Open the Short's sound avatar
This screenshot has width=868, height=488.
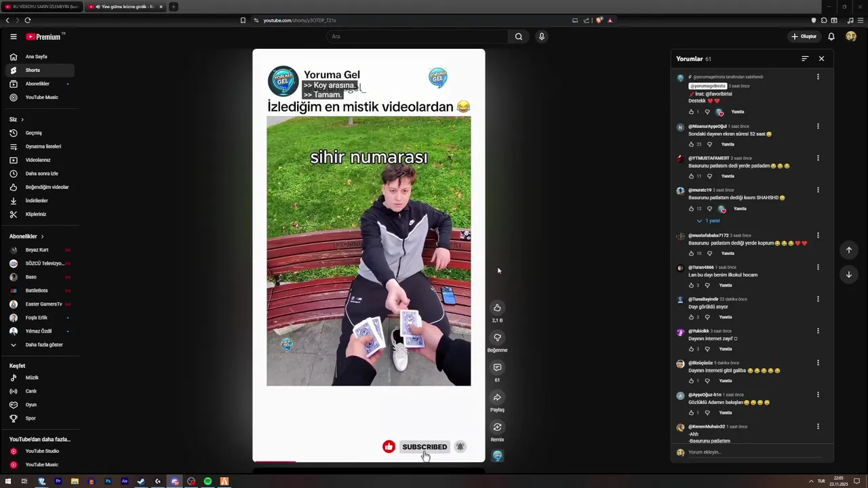click(497, 456)
